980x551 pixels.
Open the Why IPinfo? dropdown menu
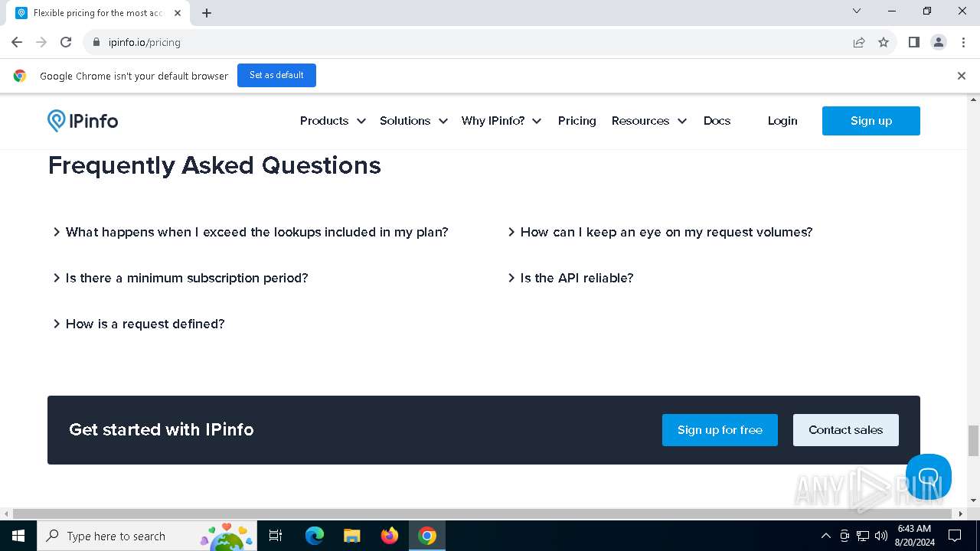[501, 121]
